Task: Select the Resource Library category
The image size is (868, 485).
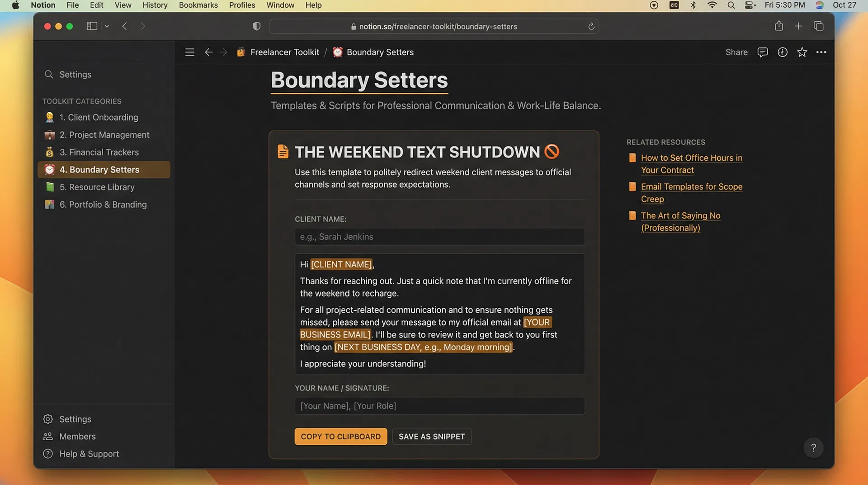Action: [97, 187]
